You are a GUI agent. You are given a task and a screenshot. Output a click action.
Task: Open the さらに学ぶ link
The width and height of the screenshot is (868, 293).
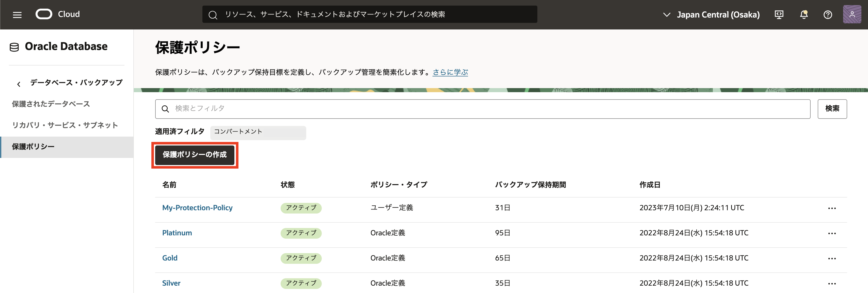click(450, 72)
